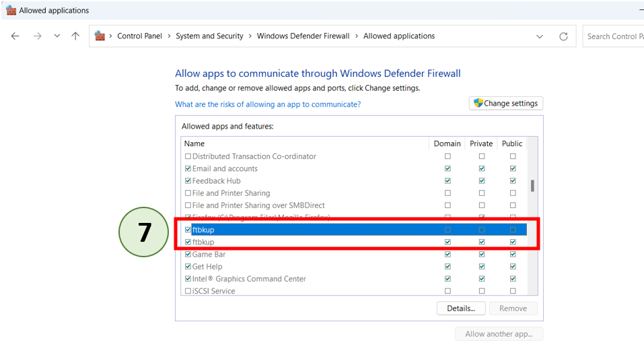Open the Recent locations chevron dropdown

(x=57, y=36)
